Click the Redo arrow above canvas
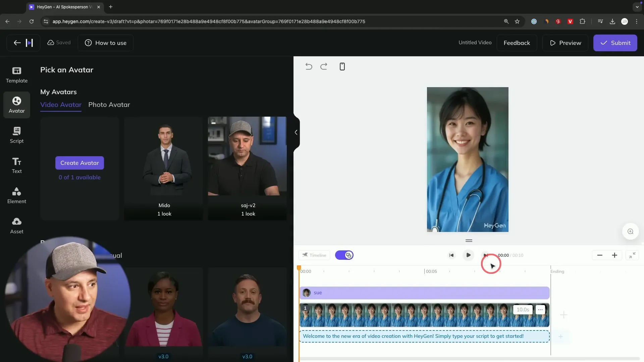644x362 pixels. coord(324,66)
